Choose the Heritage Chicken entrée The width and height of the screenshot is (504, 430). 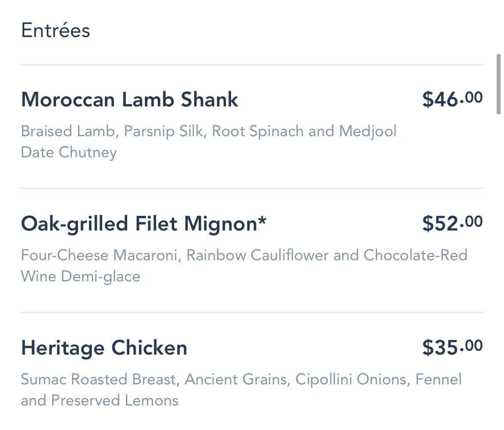pyautogui.click(x=104, y=348)
